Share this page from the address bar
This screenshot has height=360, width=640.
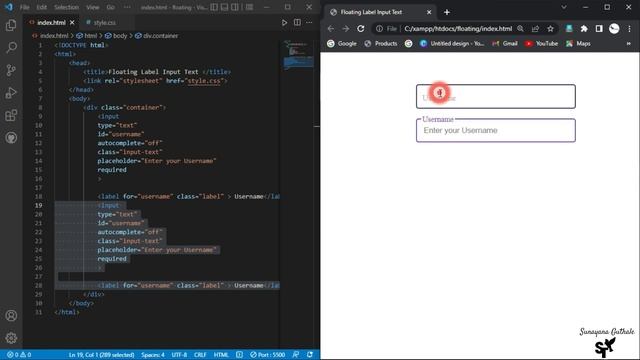coord(535,29)
